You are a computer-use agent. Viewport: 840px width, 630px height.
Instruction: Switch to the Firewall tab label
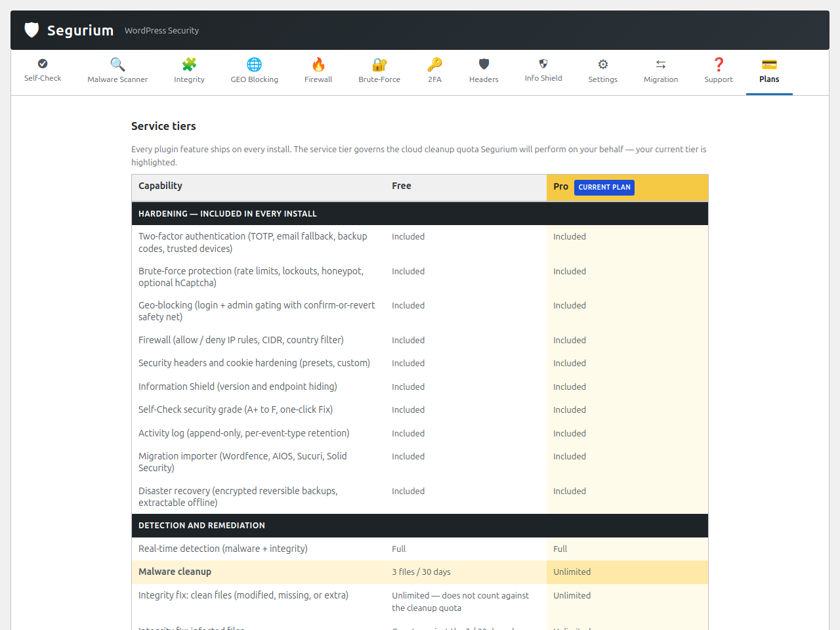point(318,79)
